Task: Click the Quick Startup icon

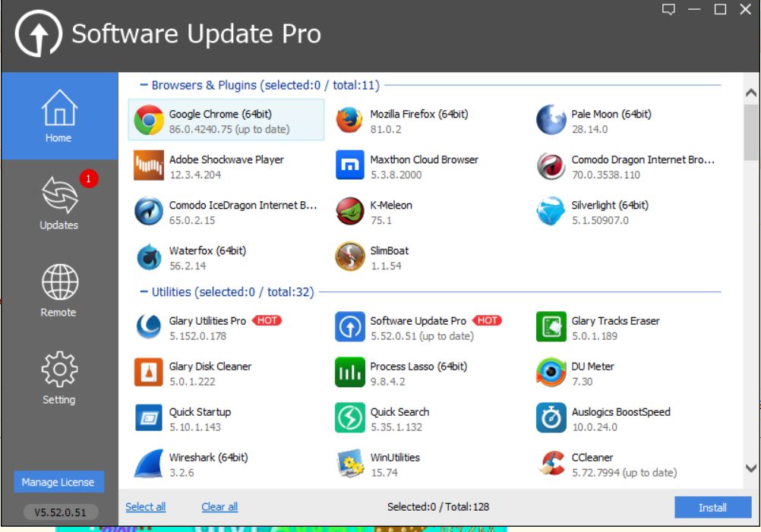Action: tap(149, 417)
